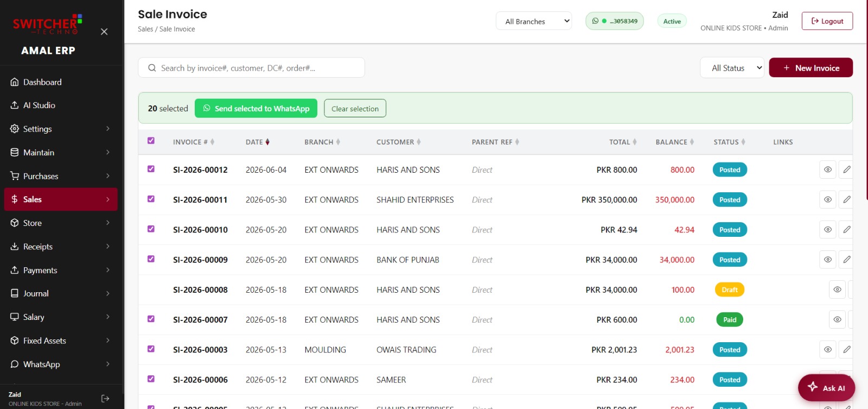View invoice SI-2026-00011 with eye icon

tap(828, 199)
